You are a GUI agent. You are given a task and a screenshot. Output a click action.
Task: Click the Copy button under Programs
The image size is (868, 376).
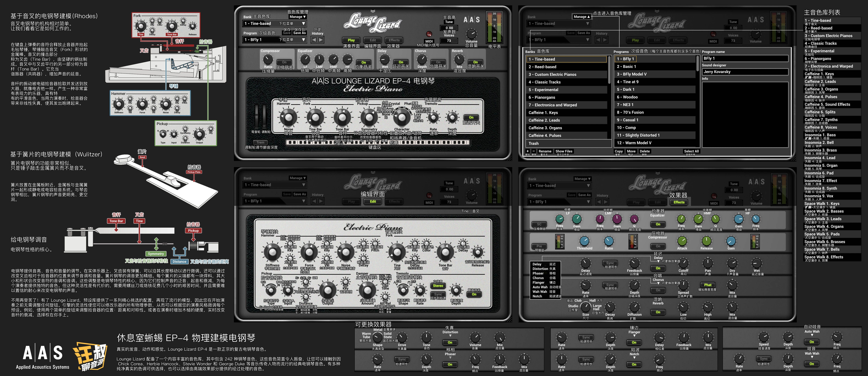(x=619, y=151)
